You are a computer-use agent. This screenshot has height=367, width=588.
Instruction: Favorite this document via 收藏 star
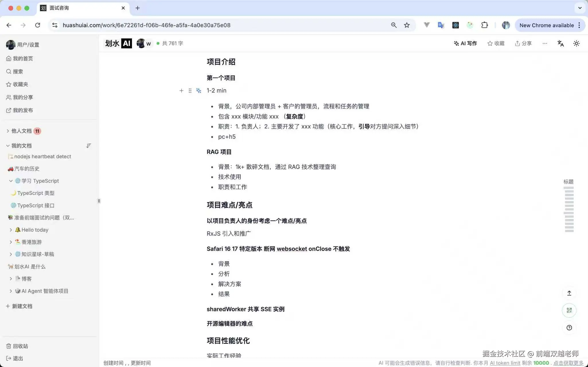[x=496, y=43]
